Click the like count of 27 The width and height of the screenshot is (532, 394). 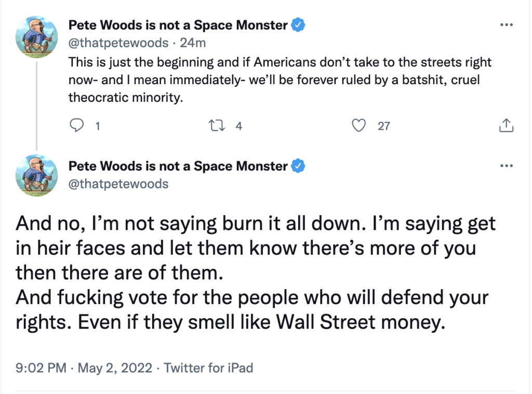[x=383, y=126]
